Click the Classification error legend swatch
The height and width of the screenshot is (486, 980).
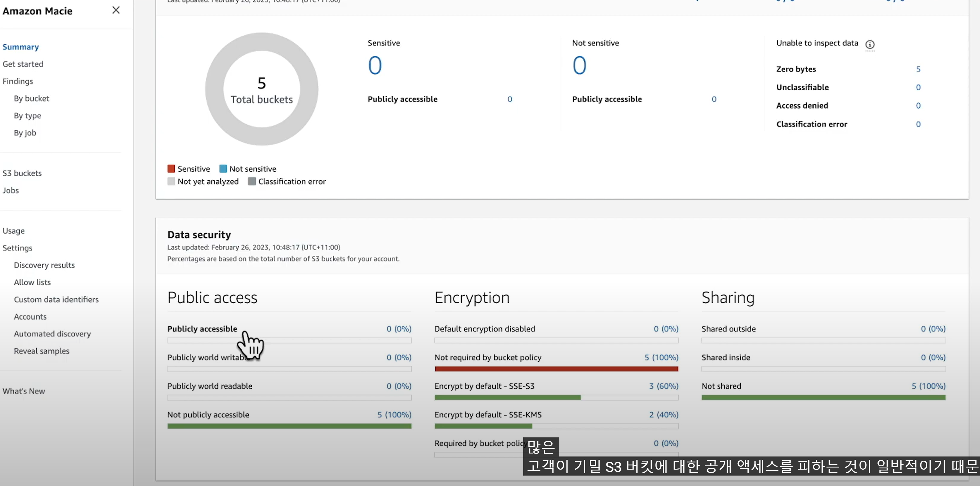(251, 181)
